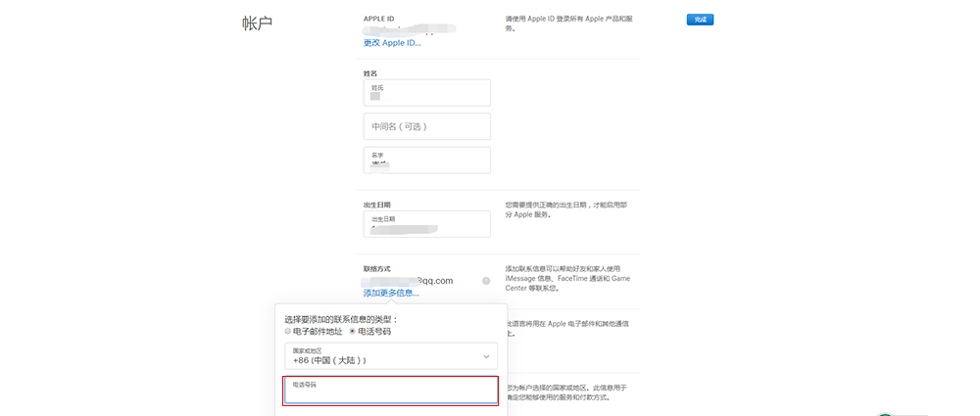Open the 添加更多信息 link

tap(391, 293)
